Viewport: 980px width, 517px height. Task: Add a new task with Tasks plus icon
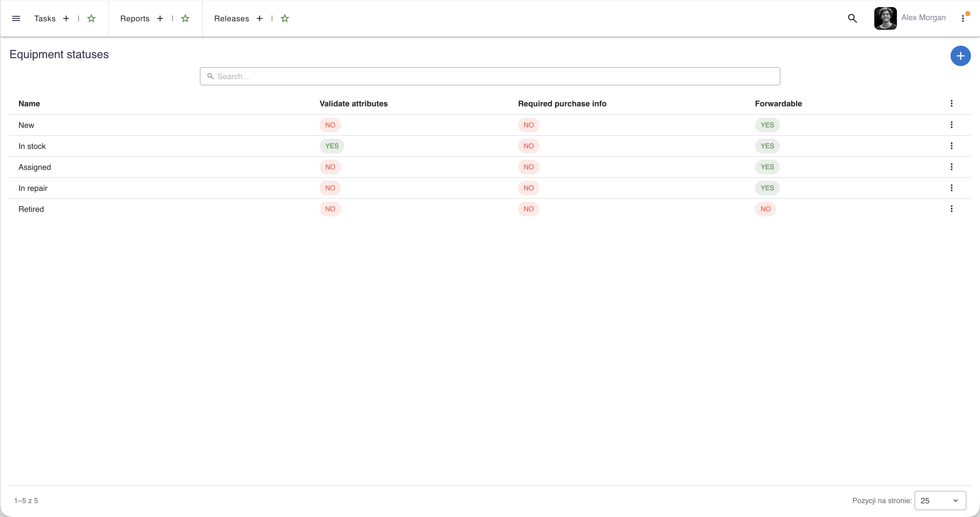point(66,18)
